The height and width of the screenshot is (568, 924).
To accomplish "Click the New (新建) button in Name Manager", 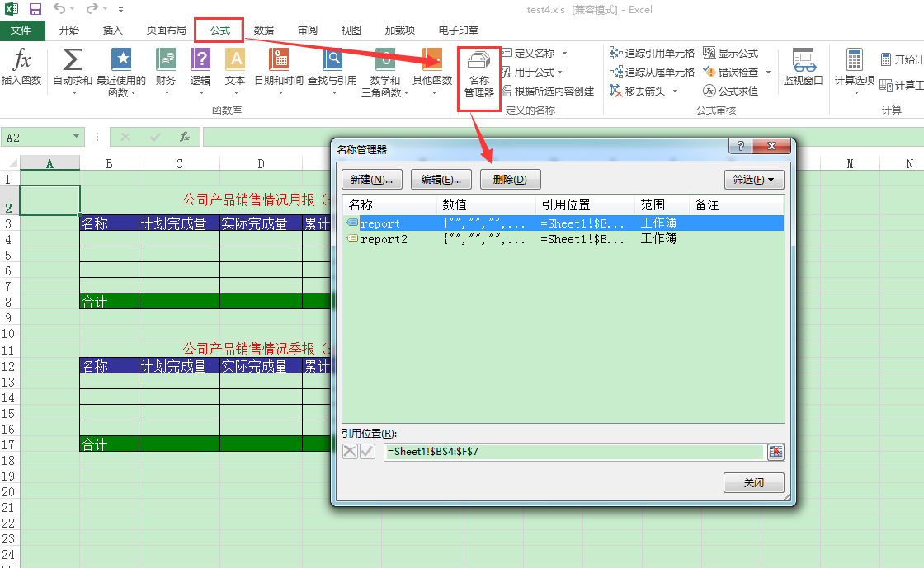I will [x=371, y=180].
